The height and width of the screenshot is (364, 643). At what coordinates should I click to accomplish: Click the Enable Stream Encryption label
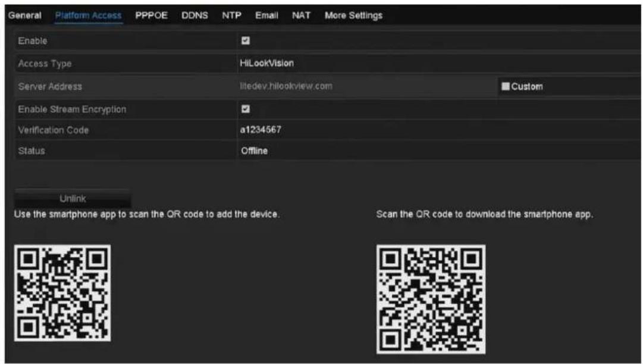tap(72, 109)
